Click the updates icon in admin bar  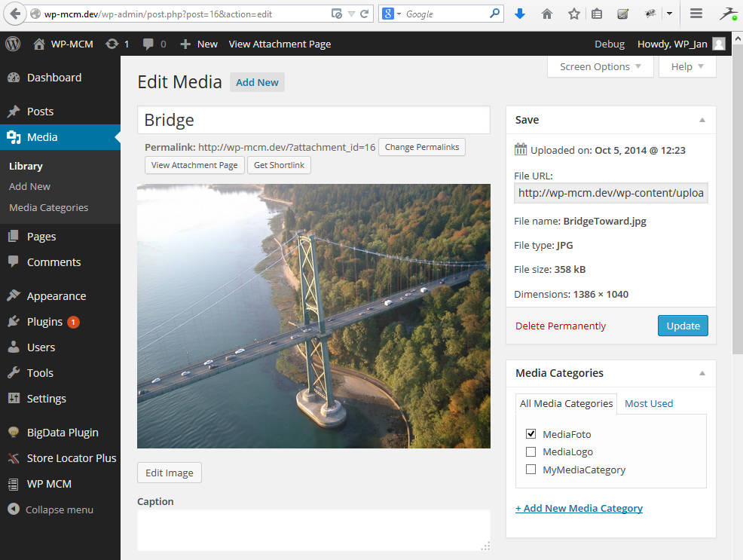[x=116, y=44]
